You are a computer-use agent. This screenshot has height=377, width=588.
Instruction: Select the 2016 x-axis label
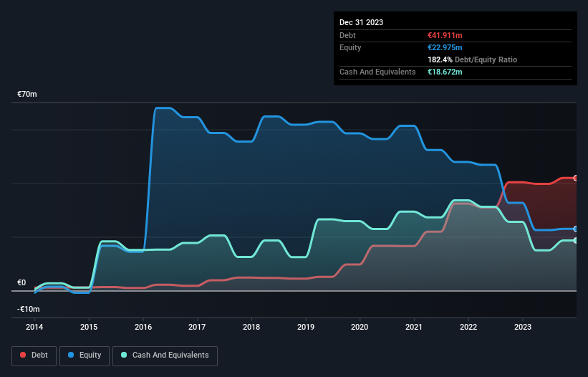pyautogui.click(x=143, y=327)
